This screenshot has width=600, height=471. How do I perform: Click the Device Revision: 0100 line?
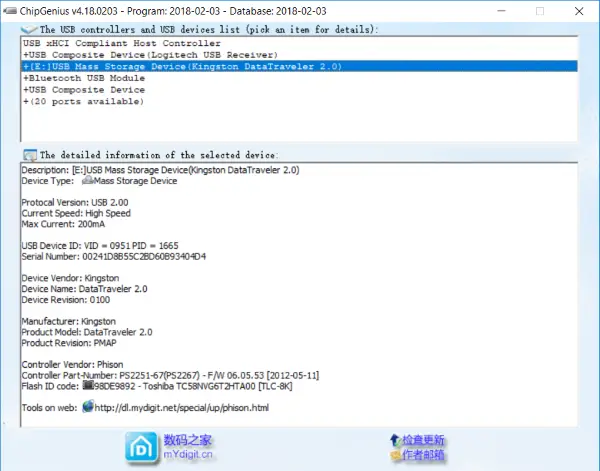(66, 300)
